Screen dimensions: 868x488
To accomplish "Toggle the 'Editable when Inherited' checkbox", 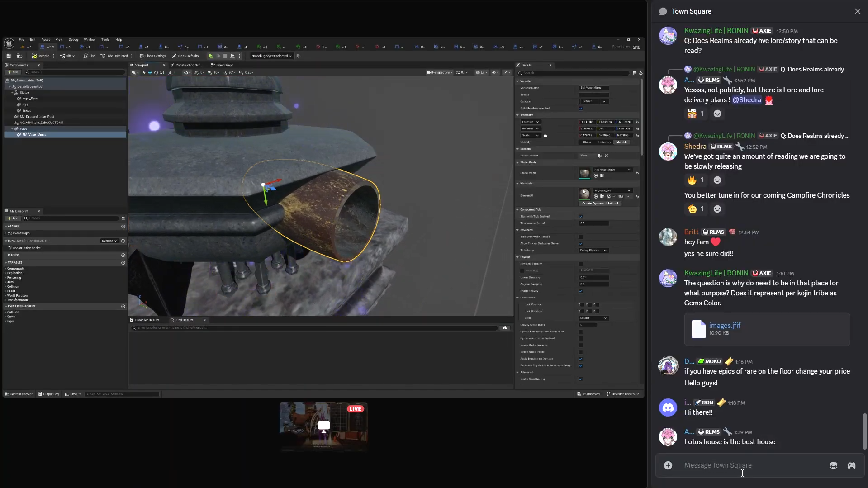I will pyautogui.click(x=581, y=109).
